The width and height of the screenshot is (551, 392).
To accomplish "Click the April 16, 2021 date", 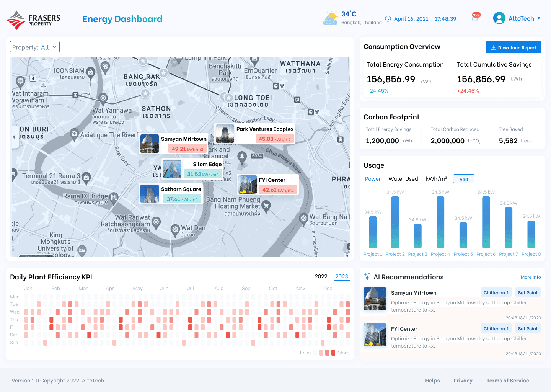I will [x=411, y=19].
